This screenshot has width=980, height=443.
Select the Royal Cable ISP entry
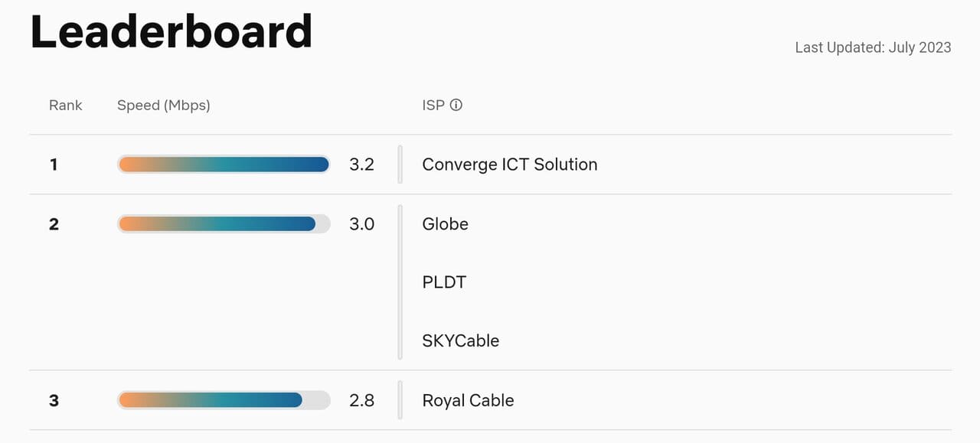coord(468,400)
